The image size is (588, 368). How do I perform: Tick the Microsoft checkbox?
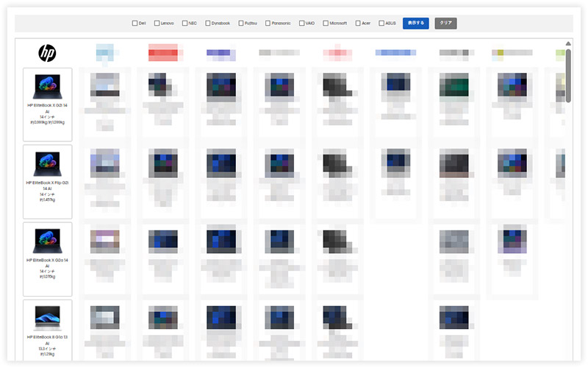[326, 24]
